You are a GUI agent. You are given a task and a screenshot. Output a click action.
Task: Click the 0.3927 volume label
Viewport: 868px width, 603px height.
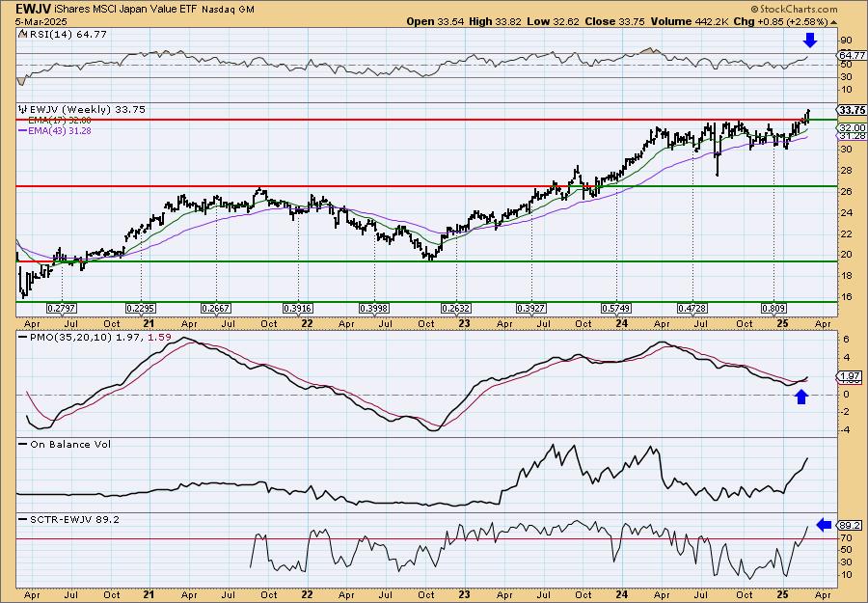[531, 308]
